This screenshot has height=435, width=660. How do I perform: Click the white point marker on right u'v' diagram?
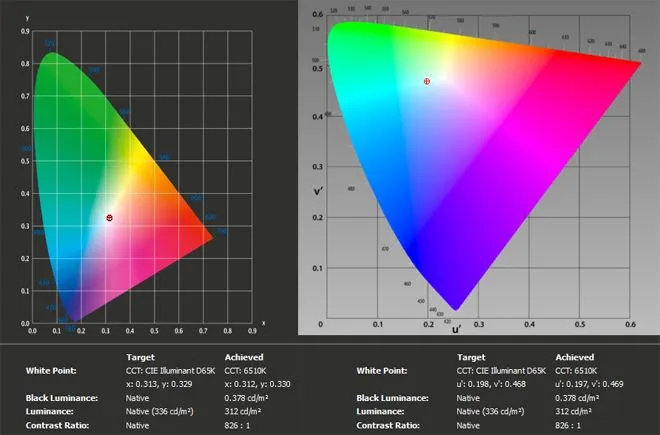[427, 81]
